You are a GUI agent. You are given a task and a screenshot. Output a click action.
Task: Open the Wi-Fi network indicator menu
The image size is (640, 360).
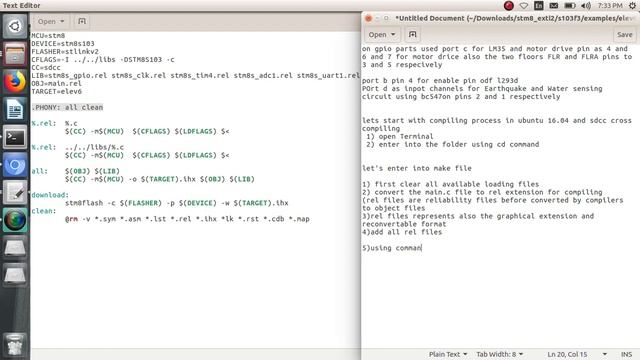tap(524, 6)
